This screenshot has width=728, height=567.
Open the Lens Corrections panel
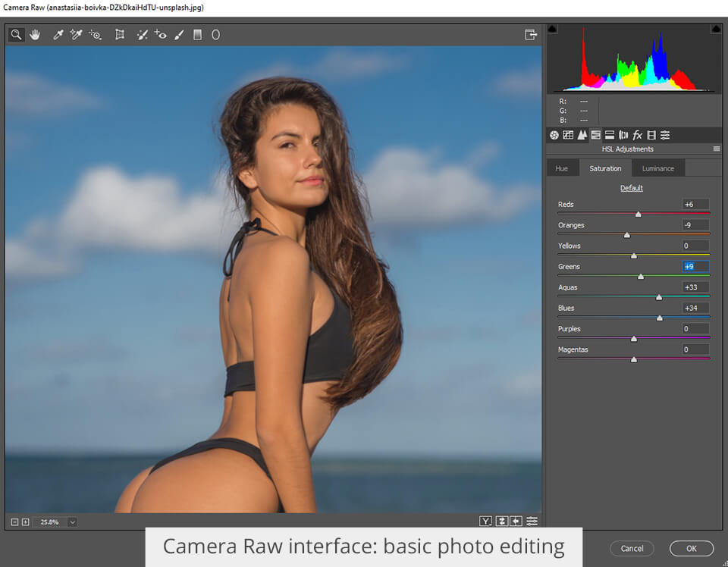(624, 135)
